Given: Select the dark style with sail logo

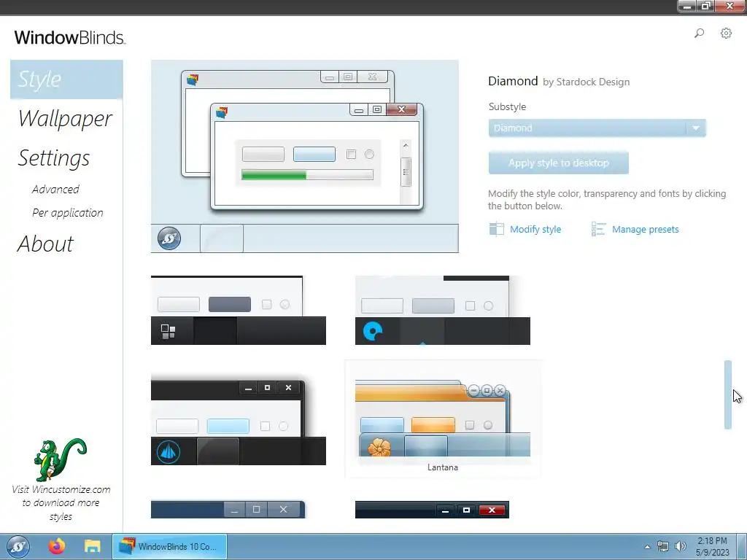Looking at the screenshot, I should 239,420.
